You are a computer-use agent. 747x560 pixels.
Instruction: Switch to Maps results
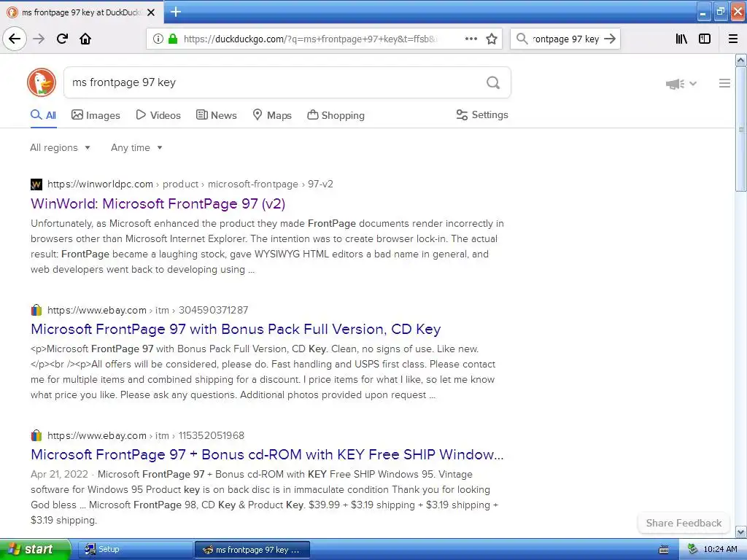pyautogui.click(x=272, y=115)
